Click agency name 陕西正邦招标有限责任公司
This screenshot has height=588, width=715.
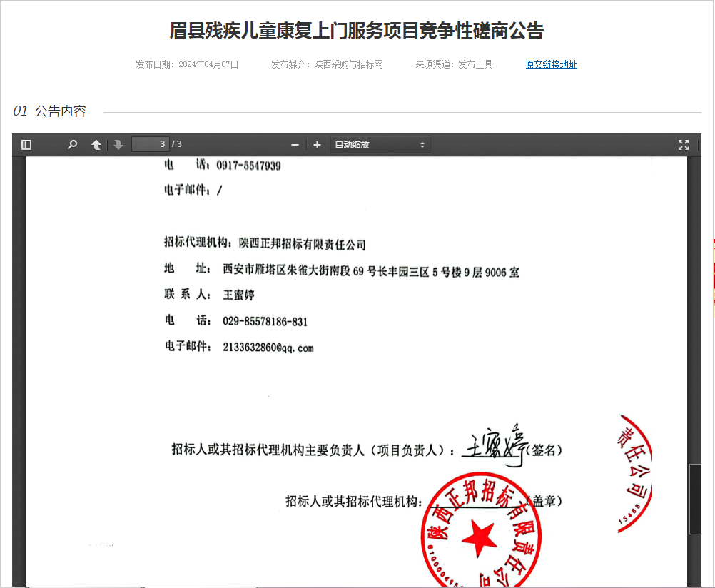coord(303,245)
